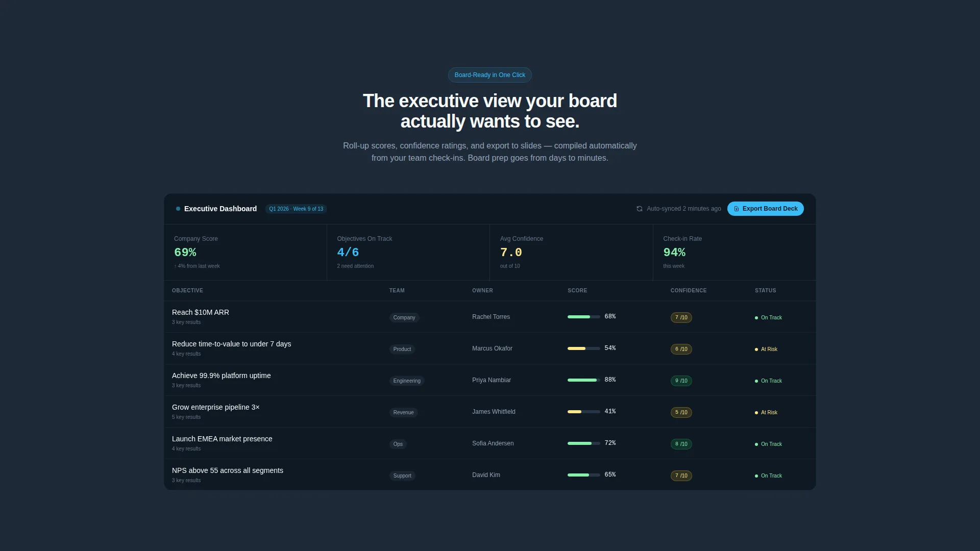This screenshot has height=551, width=980.
Task: Click On Track status for Rachel Torres
Action: pyautogui.click(x=768, y=317)
